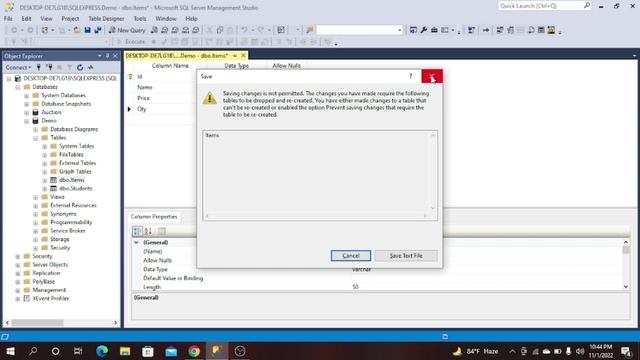
Task: Collapse the Demo database node
Action: click(x=27, y=121)
